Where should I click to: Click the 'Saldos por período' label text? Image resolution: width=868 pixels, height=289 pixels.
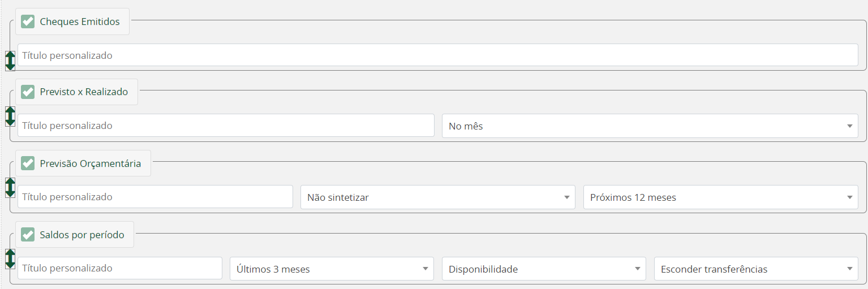click(x=82, y=235)
